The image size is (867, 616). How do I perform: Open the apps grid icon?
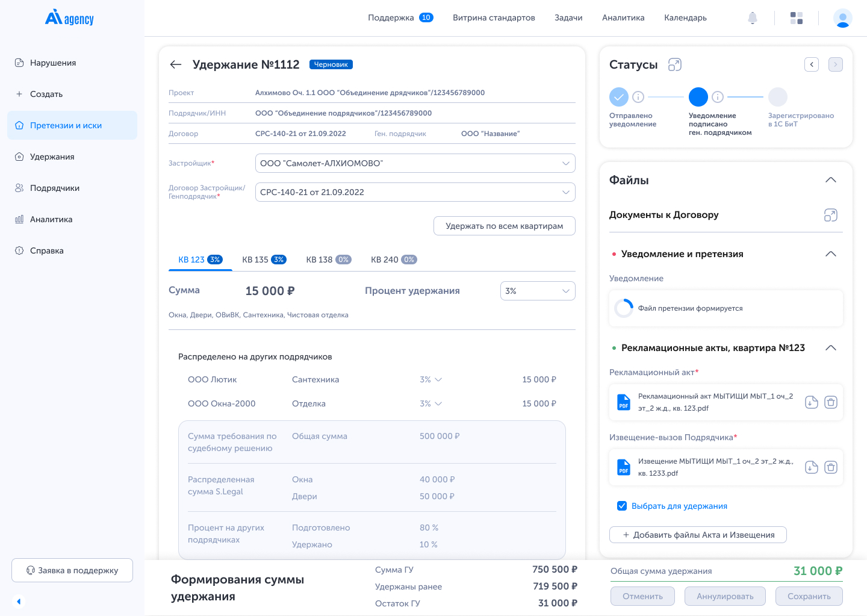tap(797, 18)
